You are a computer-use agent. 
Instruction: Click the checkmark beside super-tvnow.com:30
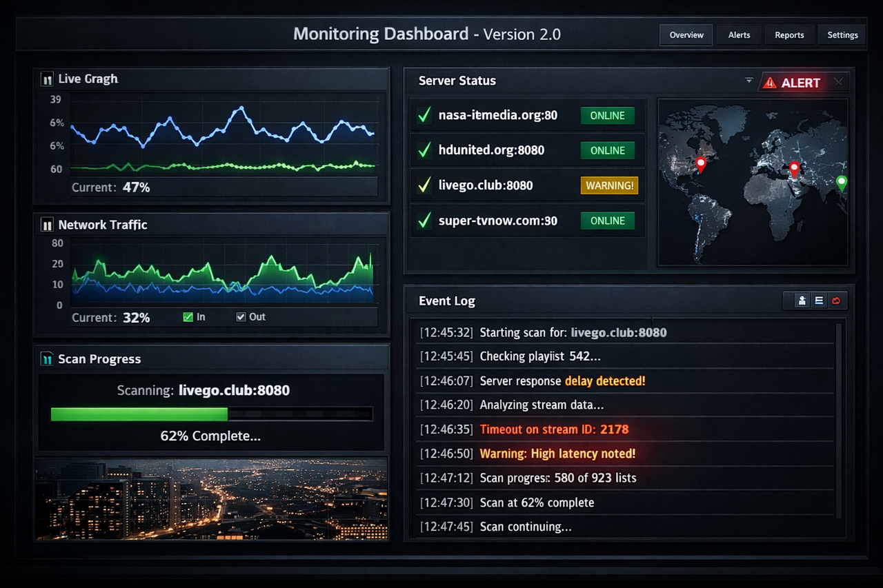click(424, 221)
